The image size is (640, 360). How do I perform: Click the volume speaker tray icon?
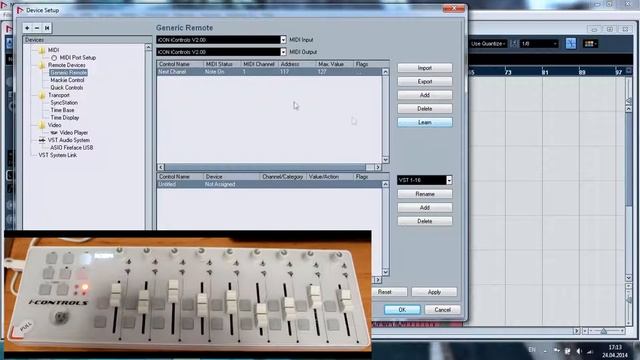[x=579, y=351]
